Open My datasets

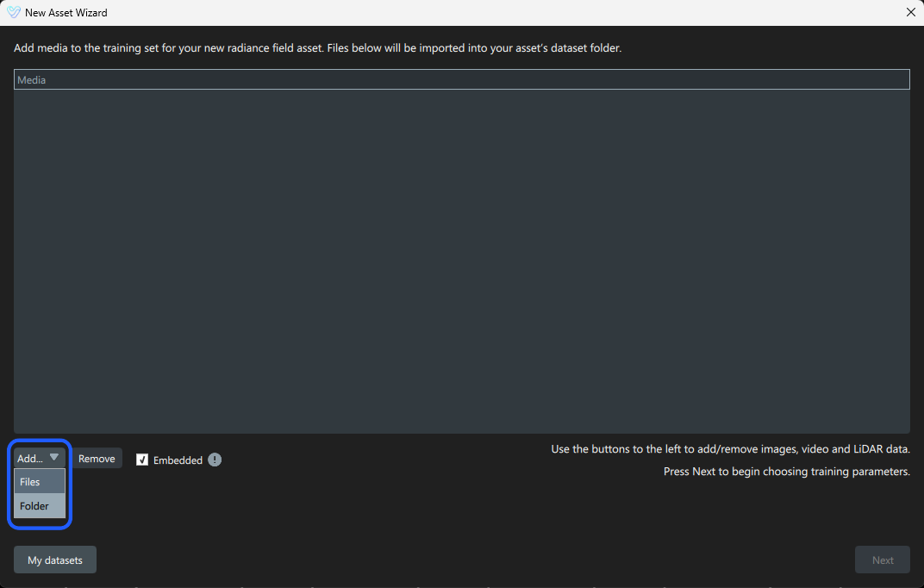tap(55, 560)
